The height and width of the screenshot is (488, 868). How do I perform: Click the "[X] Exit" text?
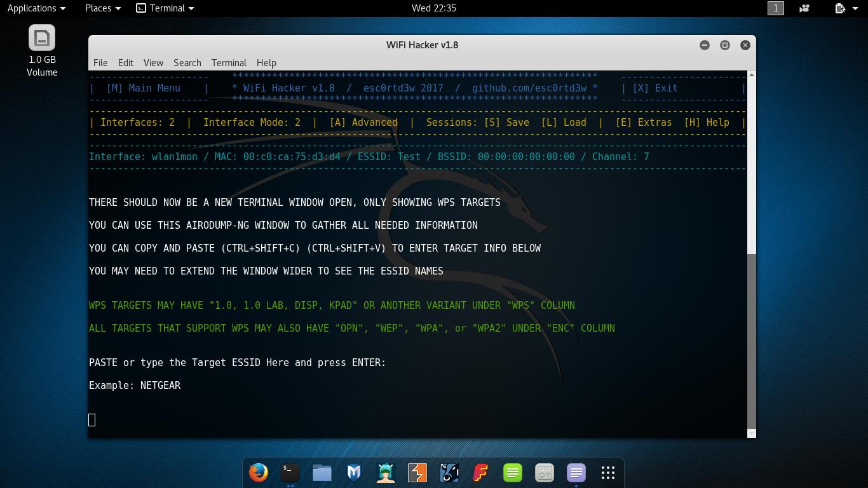pos(655,88)
